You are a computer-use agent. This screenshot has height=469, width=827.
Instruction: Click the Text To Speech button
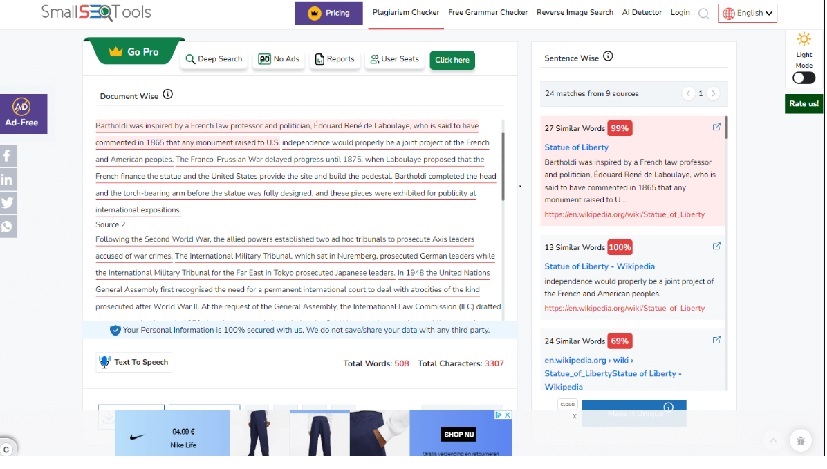point(134,362)
